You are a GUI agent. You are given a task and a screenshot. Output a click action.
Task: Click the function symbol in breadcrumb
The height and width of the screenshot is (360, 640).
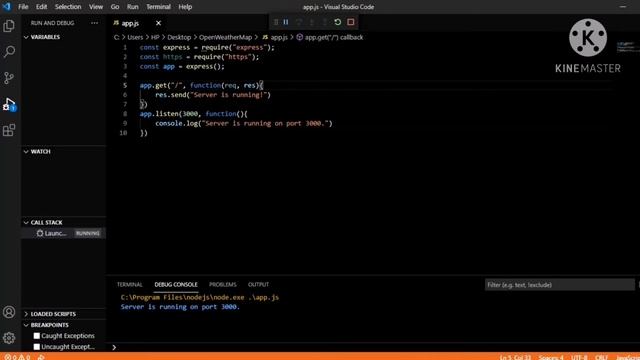(300, 37)
